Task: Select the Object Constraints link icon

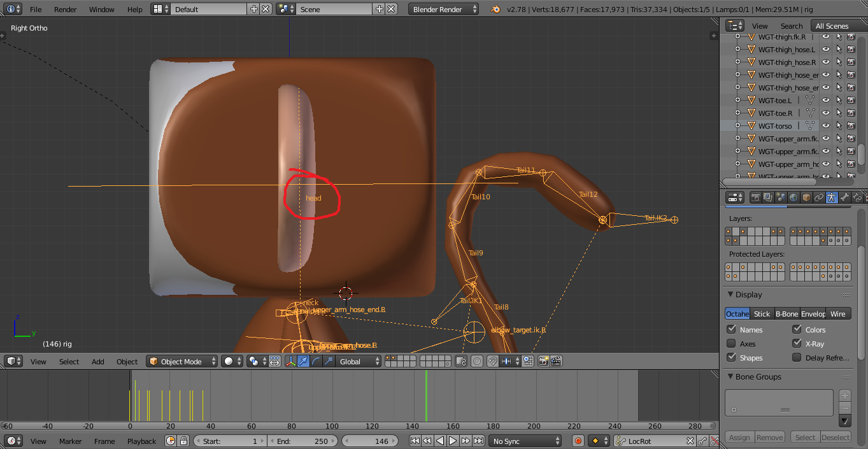Action: click(x=819, y=197)
